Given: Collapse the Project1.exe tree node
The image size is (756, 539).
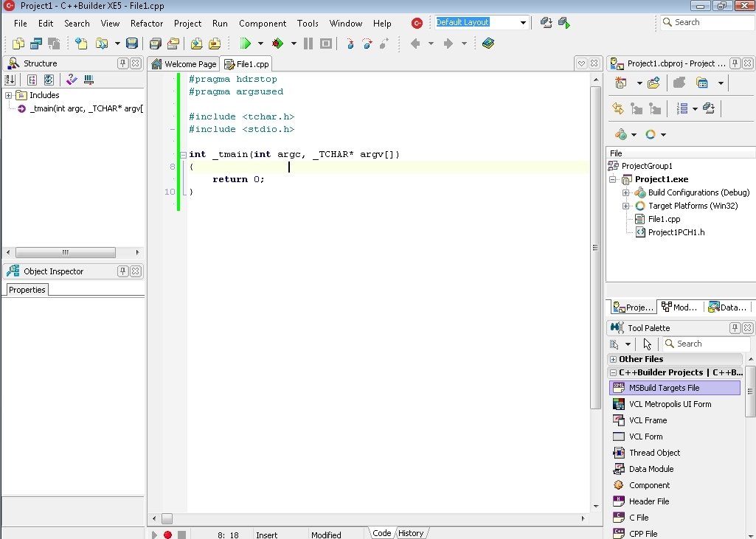Looking at the screenshot, I should [613, 179].
